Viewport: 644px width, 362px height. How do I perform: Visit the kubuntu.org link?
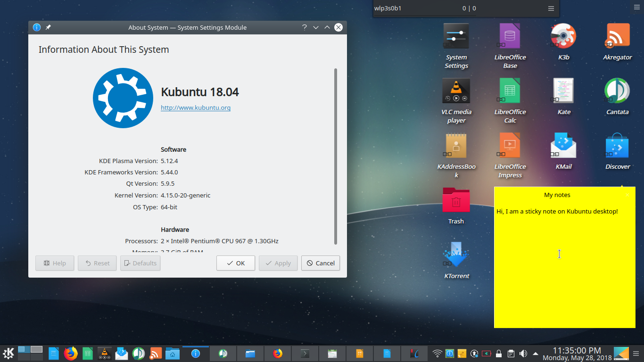click(x=196, y=107)
